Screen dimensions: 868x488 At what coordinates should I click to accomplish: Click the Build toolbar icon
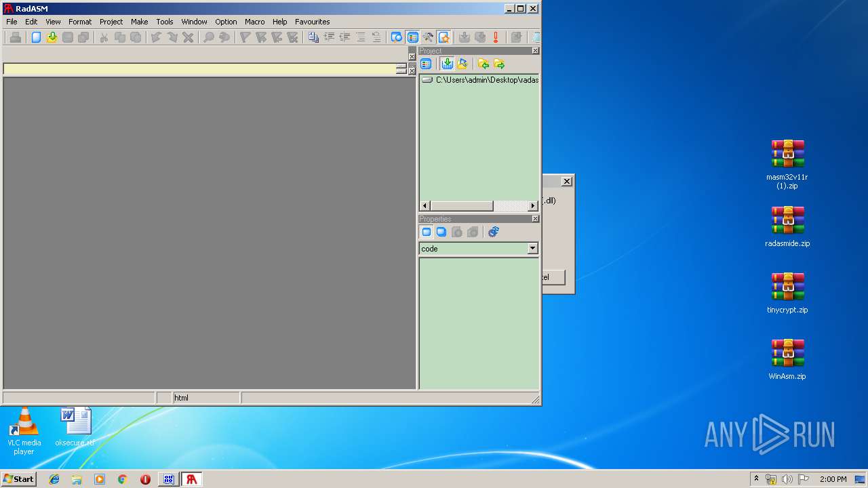(x=480, y=37)
